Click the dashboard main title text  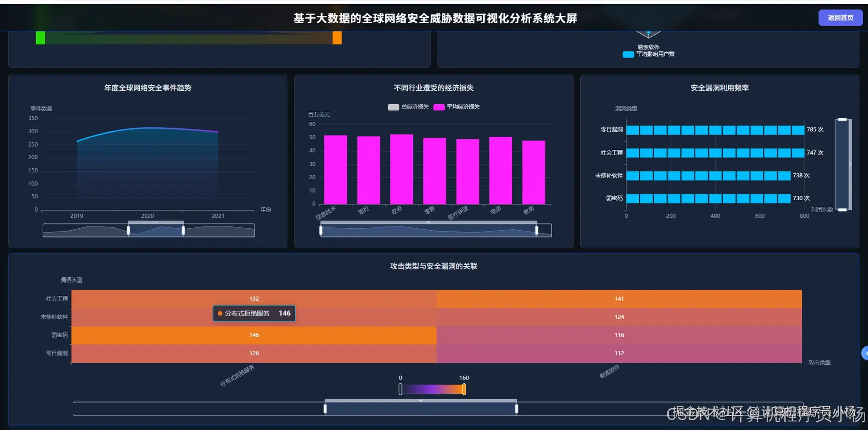point(435,19)
